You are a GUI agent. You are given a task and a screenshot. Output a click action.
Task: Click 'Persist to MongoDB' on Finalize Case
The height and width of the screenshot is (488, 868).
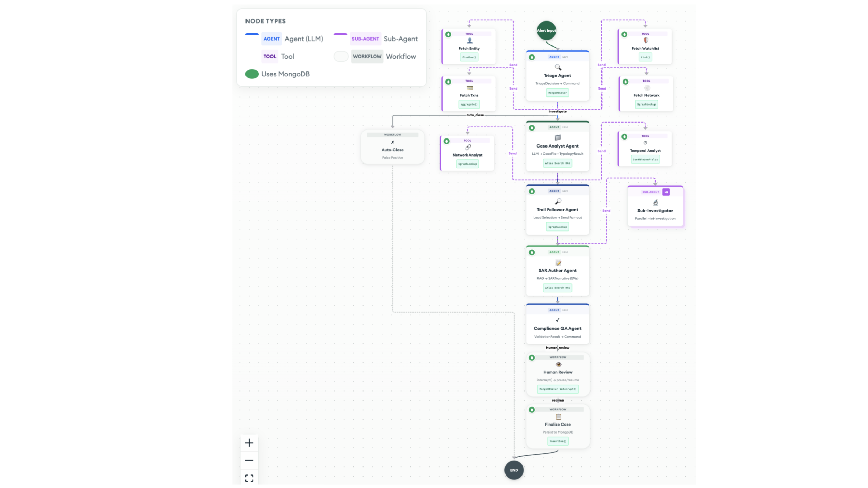558,432
